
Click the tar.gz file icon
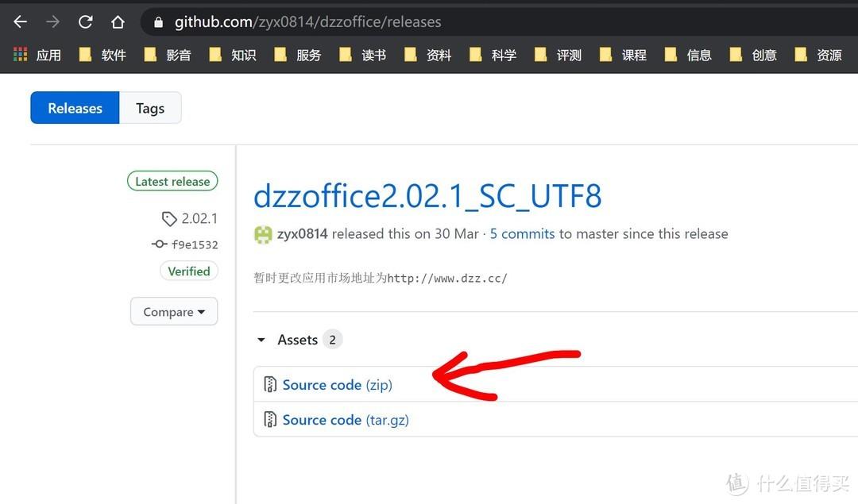pos(270,419)
